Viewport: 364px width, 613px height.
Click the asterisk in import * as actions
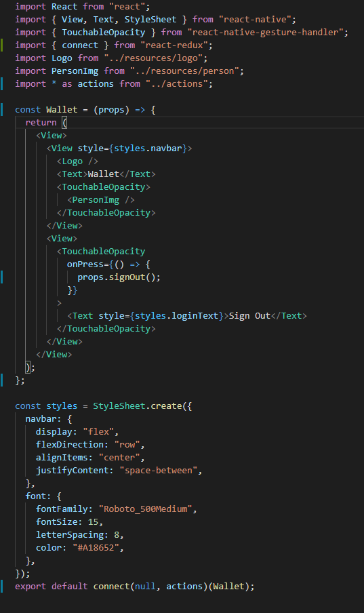click(54, 83)
